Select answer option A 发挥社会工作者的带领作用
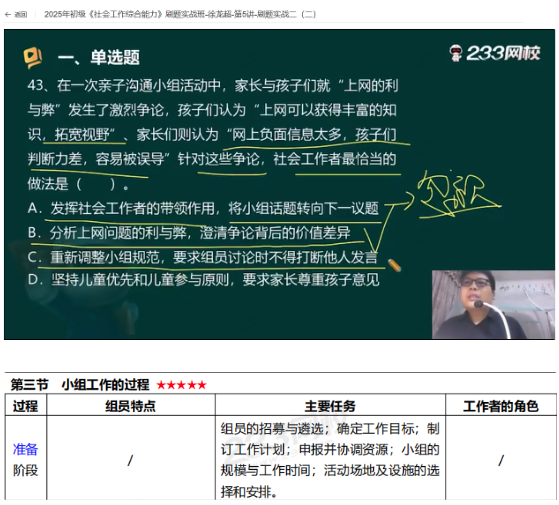The width and height of the screenshot is (559, 505). pyautogui.click(x=203, y=208)
